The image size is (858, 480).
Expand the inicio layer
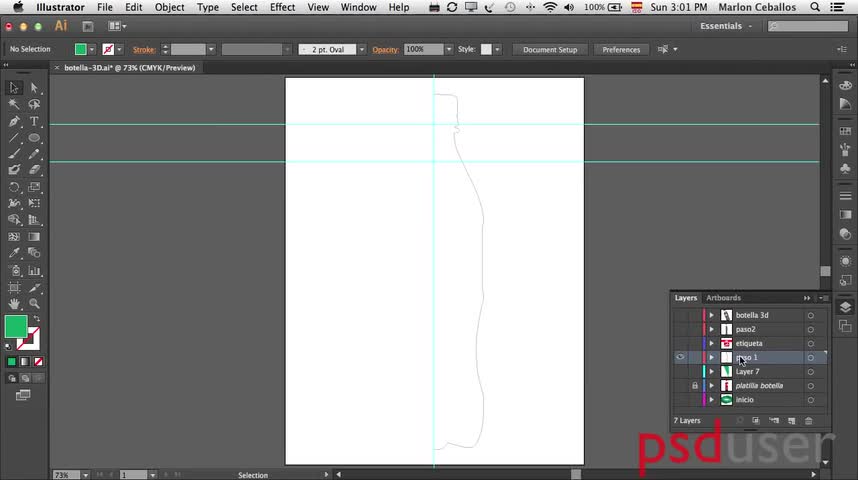(x=711, y=400)
